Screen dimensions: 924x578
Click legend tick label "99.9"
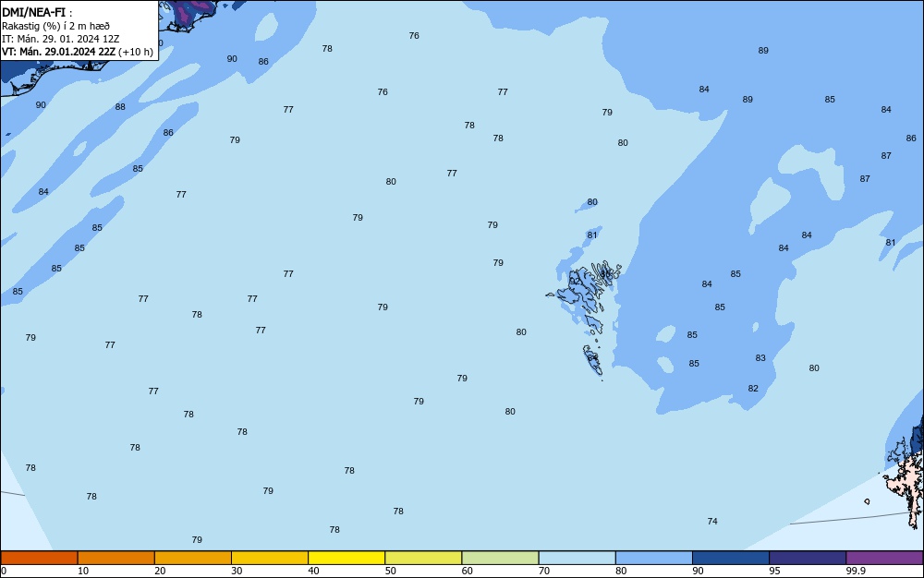coord(856,571)
